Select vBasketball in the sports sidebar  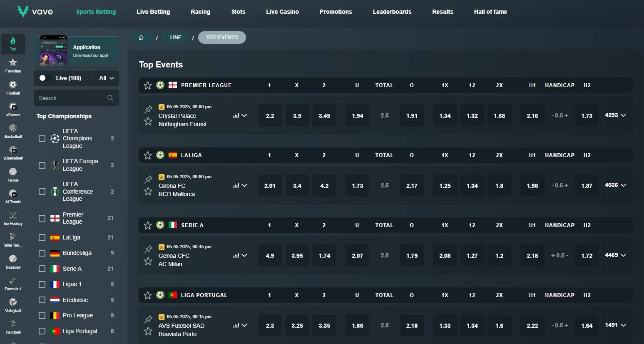[13, 152]
